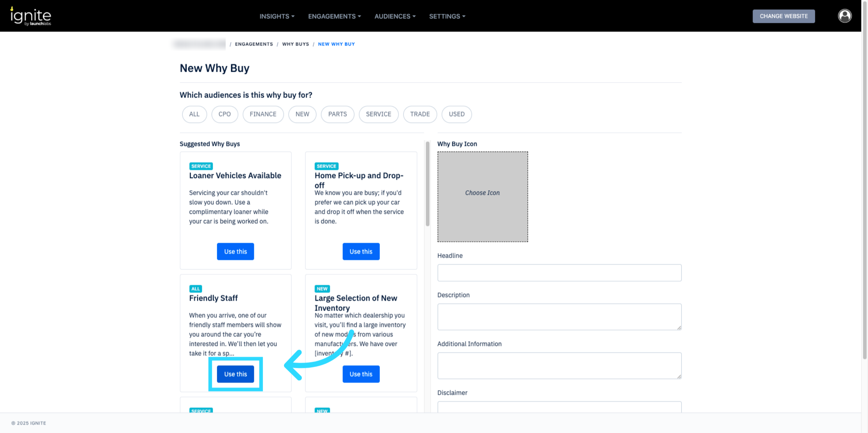
Task: Enable the SERVICE audience pill
Action: (378, 114)
